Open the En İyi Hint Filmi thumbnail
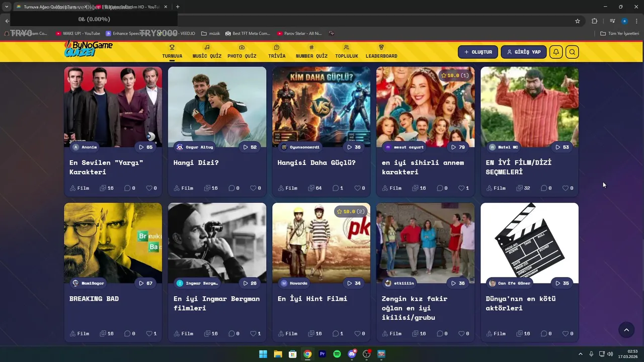The height and width of the screenshot is (362, 644). pos(321,243)
